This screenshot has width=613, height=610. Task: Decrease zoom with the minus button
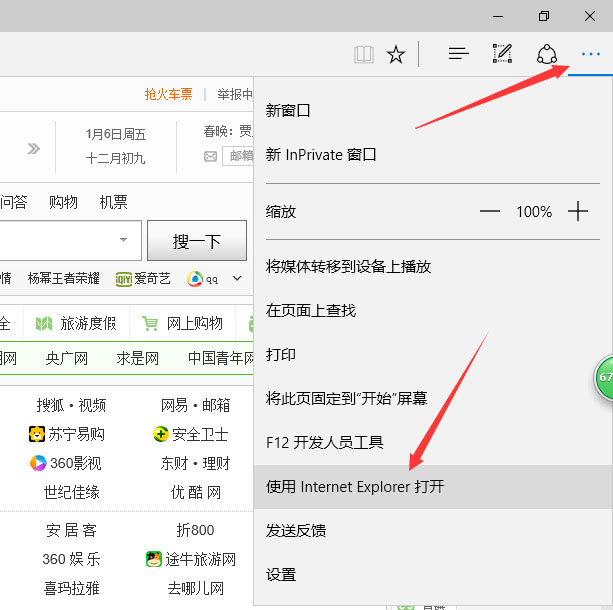pos(490,211)
